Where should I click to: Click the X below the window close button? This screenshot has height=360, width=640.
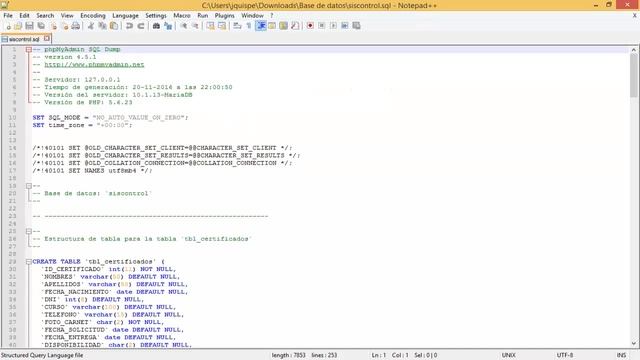coord(635,16)
